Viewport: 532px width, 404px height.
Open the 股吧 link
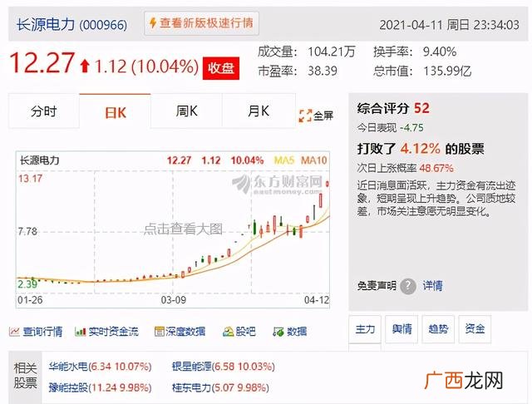[245, 332]
